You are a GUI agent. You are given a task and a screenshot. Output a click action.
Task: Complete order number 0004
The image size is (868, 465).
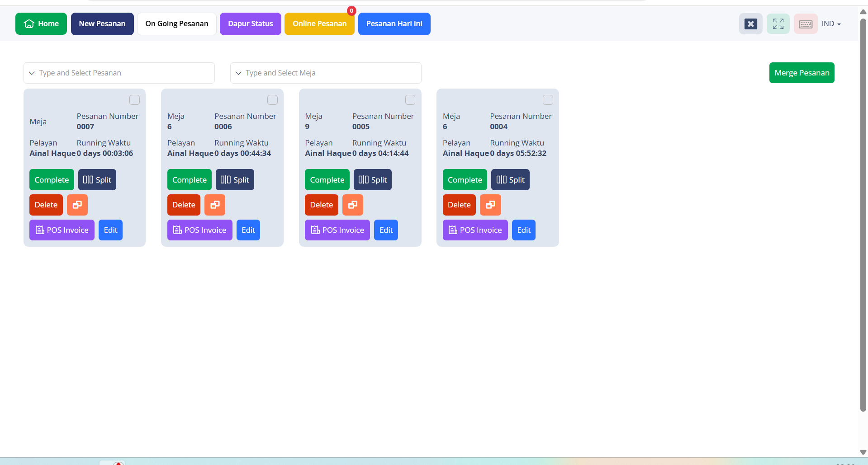pos(465,180)
